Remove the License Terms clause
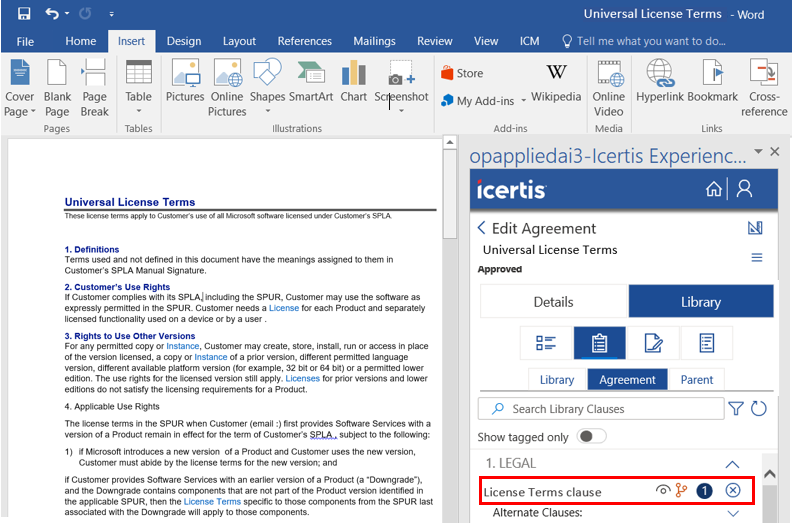Viewport: 792px width, 523px height. point(733,490)
